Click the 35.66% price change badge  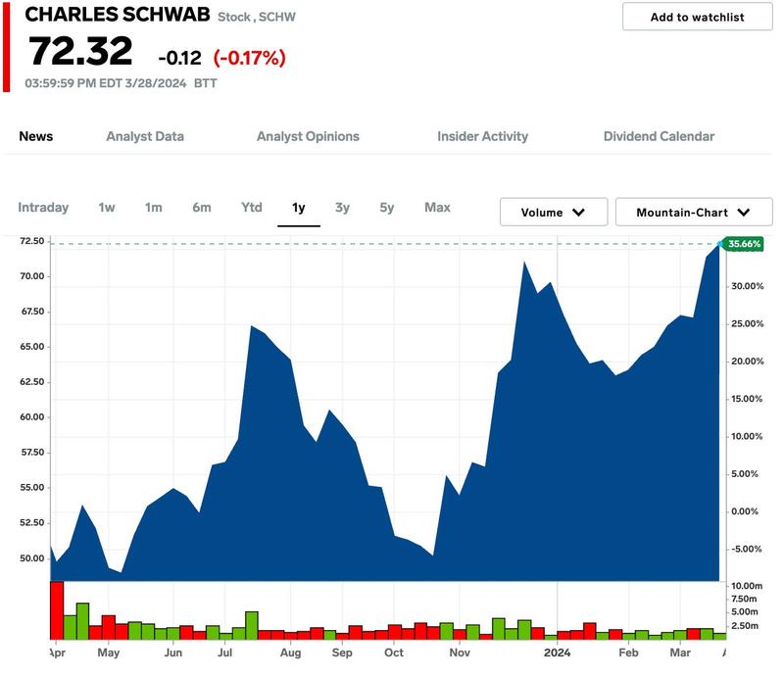744,244
